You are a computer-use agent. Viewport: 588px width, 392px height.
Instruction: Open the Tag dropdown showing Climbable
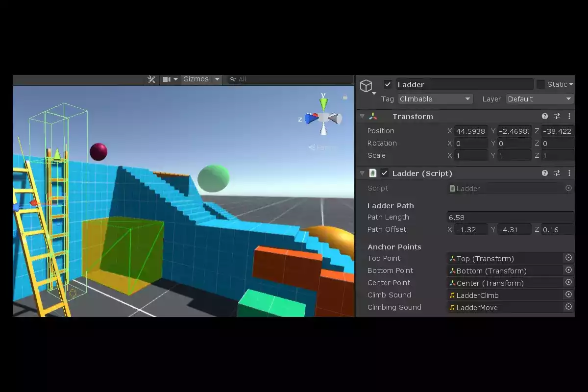pos(435,99)
